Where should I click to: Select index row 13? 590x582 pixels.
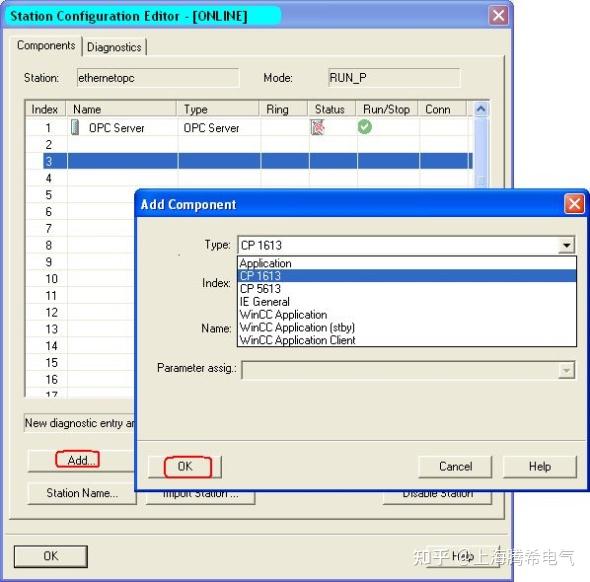(x=80, y=329)
